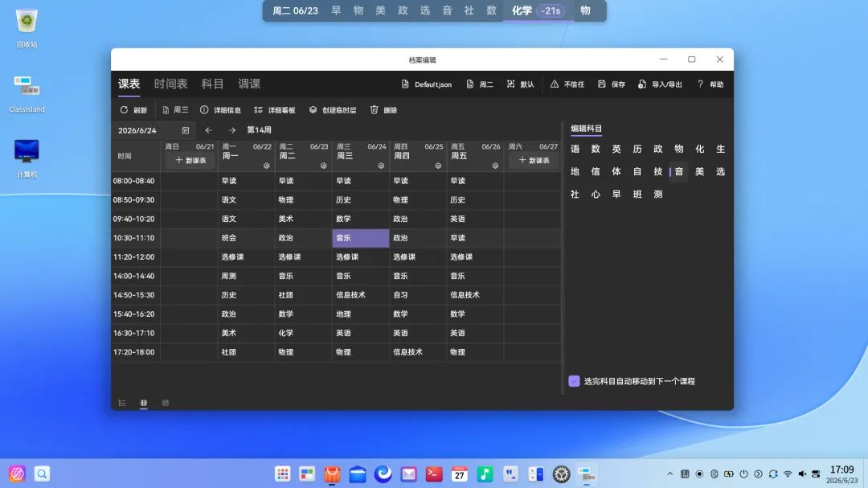The image size is (868, 488).
Task: Open the gear settings for 周四 column
Action: [x=438, y=166]
